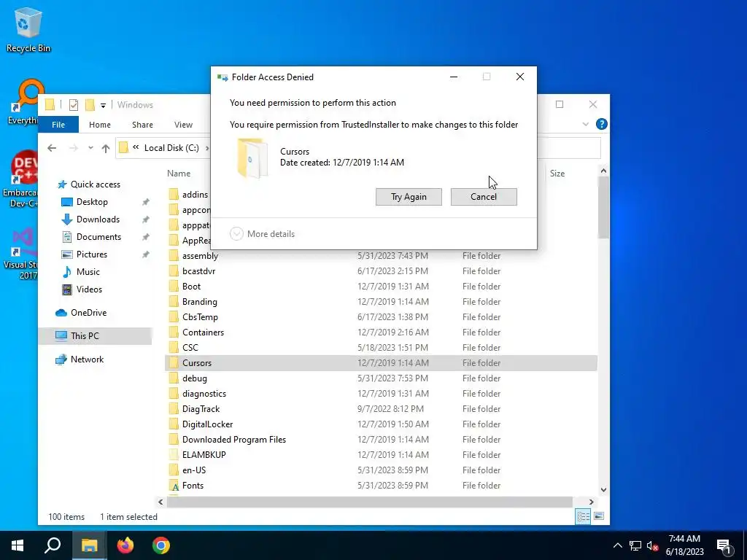Collapse the ribbon with the chevron arrow

click(586, 124)
